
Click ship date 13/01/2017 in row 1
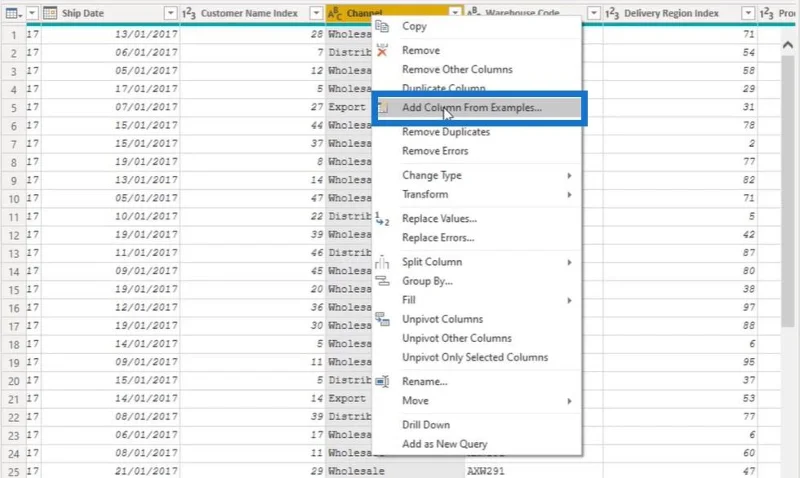pyautogui.click(x=146, y=34)
